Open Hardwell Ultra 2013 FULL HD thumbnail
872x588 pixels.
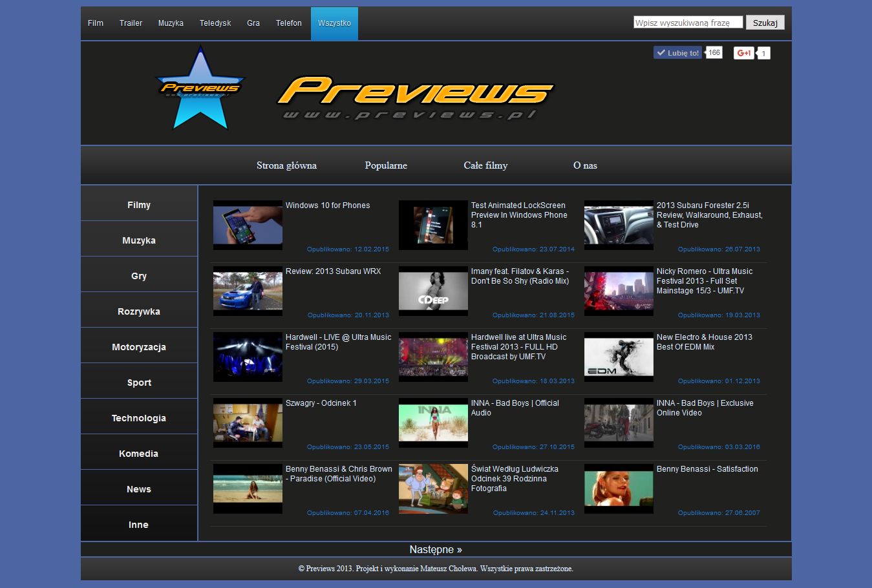click(x=433, y=357)
